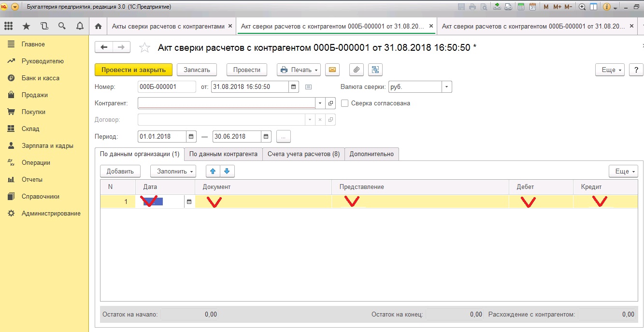Click the email envelope icon

[332, 70]
